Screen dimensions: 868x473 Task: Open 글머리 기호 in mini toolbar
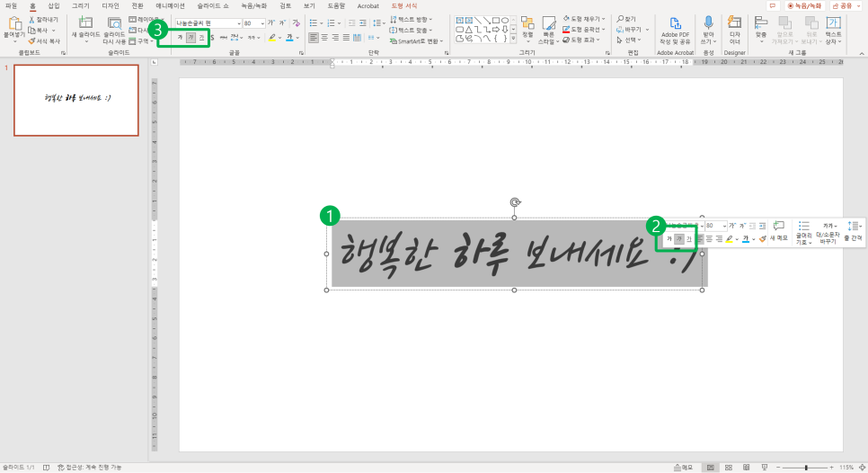click(x=804, y=233)
